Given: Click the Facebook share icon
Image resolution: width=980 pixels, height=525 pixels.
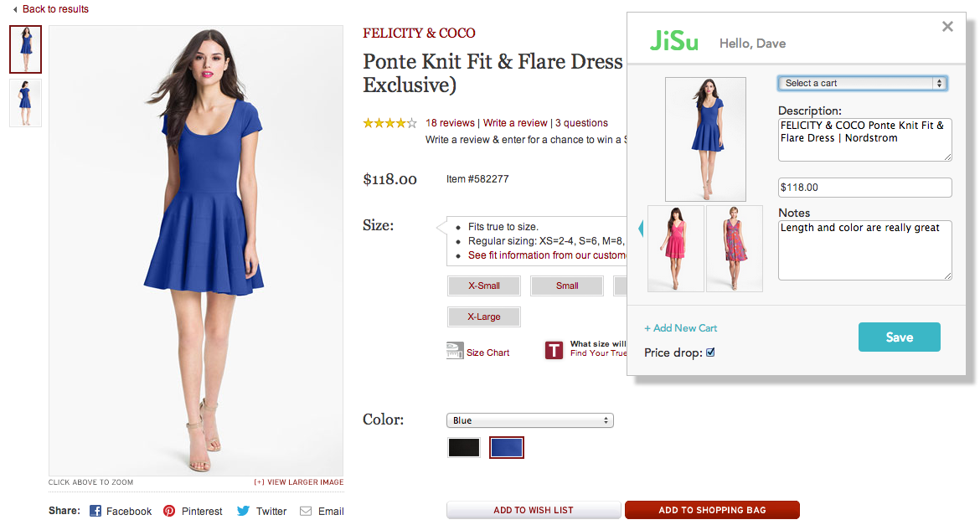Looking at the screenshot, I should (95, 511).
